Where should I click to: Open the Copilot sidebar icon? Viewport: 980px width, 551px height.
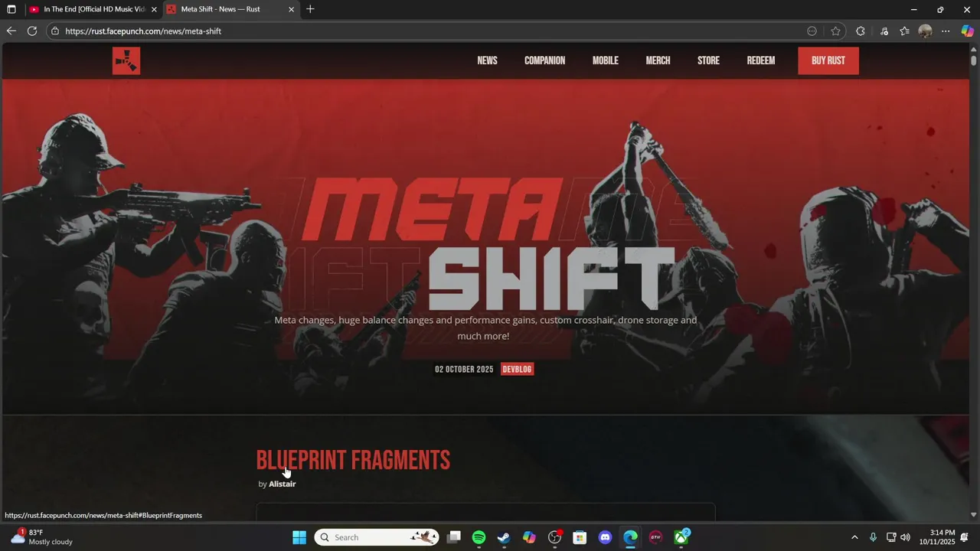click(968, 31)
